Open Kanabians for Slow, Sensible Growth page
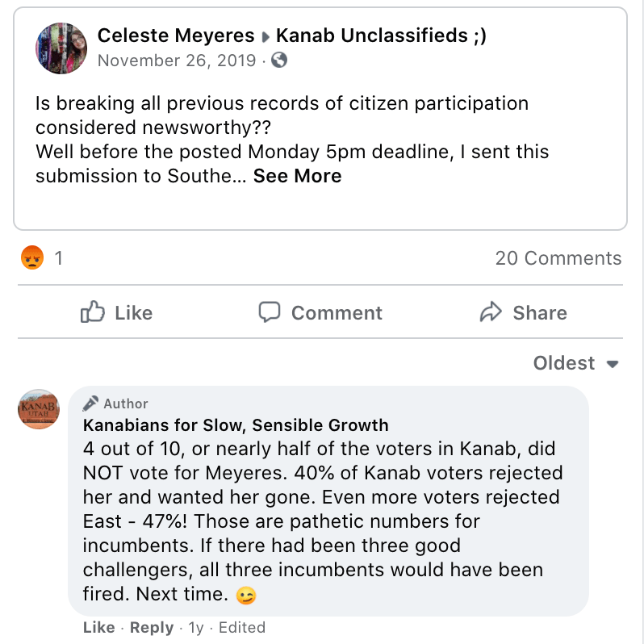644x644 pixels. point(236,424)
